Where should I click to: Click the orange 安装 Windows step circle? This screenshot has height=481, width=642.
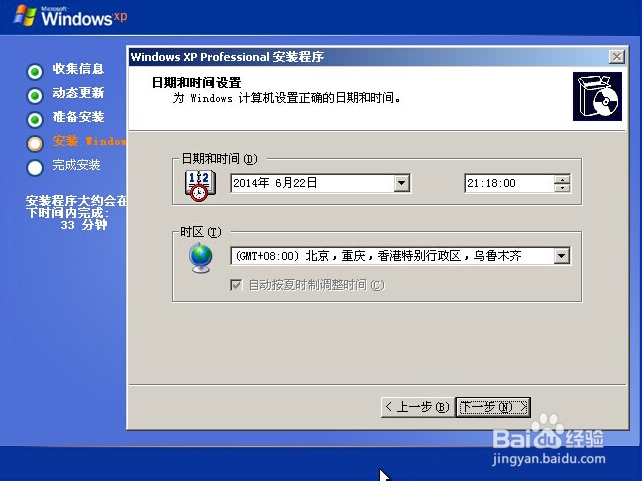[x=35, y=144]
